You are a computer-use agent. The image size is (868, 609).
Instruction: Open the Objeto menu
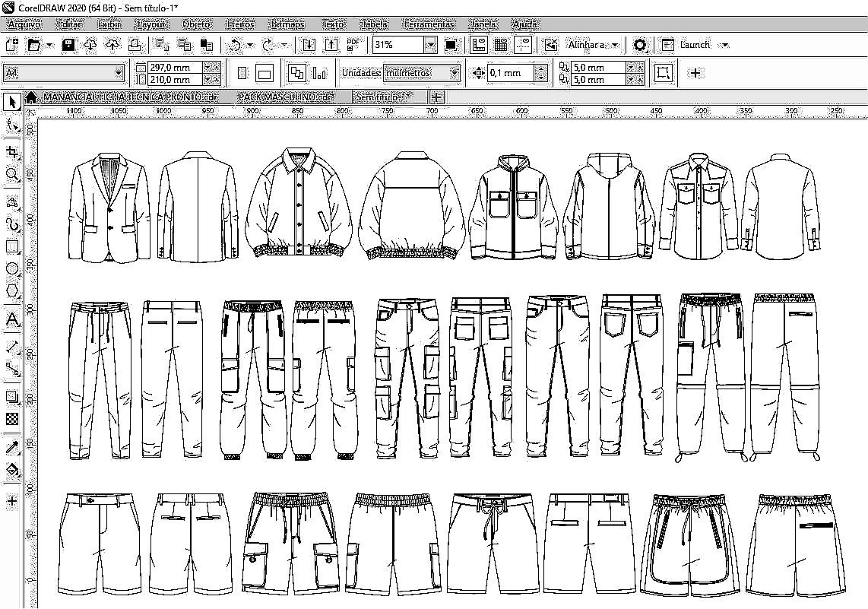click(197, 24)
